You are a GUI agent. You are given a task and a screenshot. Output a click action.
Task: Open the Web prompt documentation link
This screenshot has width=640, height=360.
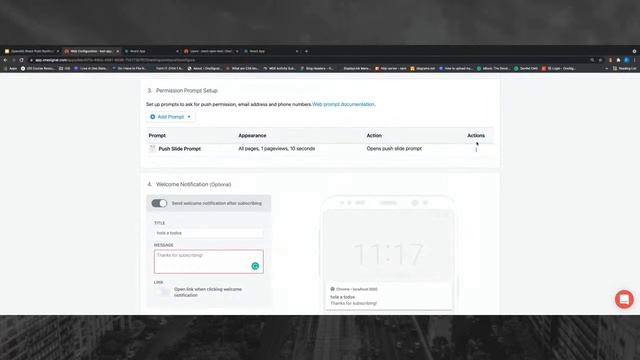point(343,104)
